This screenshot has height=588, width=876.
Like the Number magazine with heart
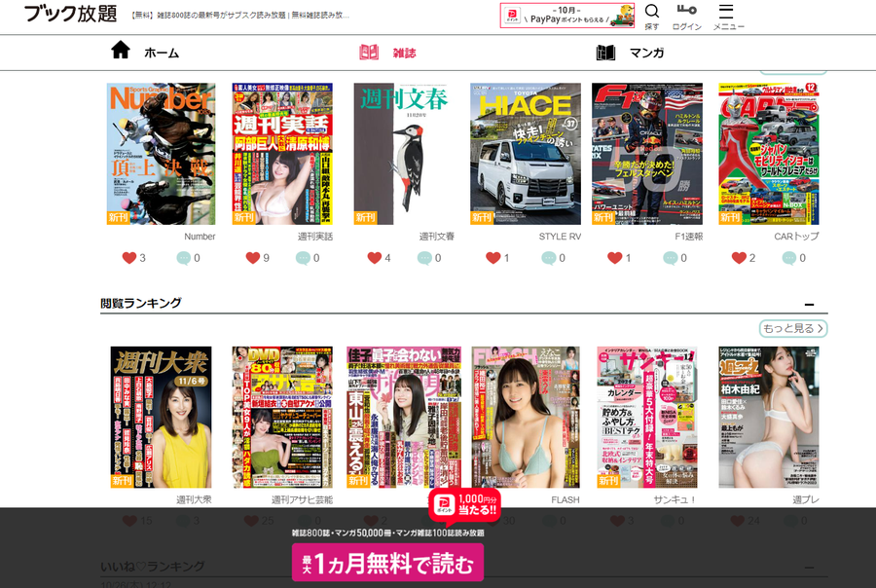tap(129, 258)
